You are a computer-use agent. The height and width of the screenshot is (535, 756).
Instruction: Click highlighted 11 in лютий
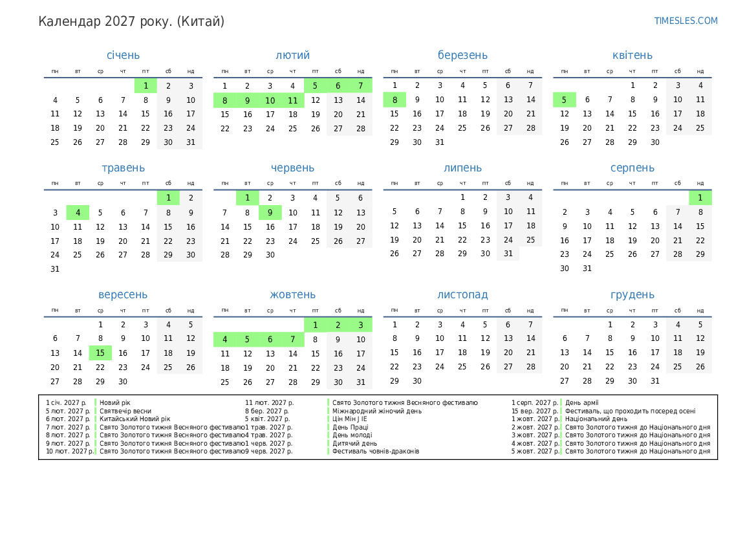pyautogui.click(x=292, y=100)
